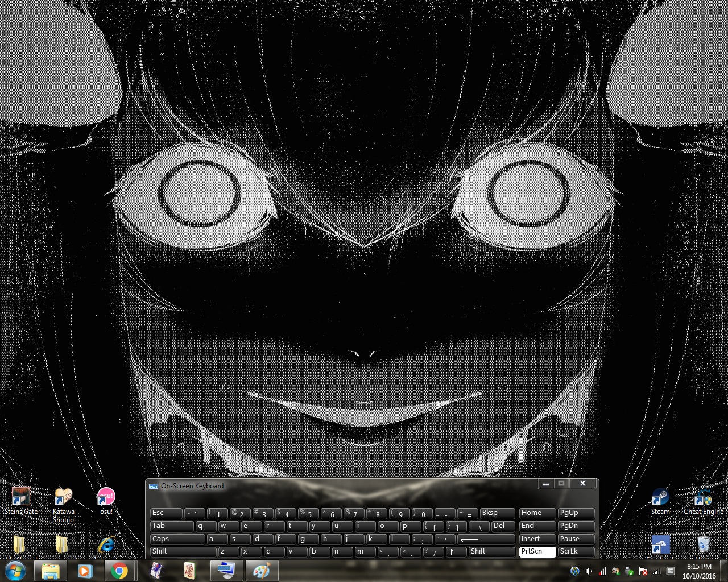Screen dimensions: 728x582
Task: Select the Steam desktop shortcut
Action: click(x=660, y=501)
